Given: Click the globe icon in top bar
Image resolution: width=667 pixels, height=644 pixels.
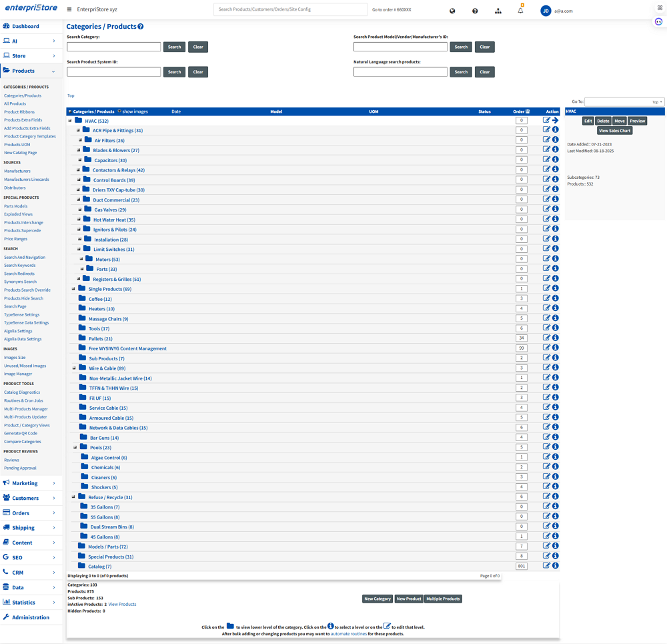Looking at the screenshot, I should [452, 11].
